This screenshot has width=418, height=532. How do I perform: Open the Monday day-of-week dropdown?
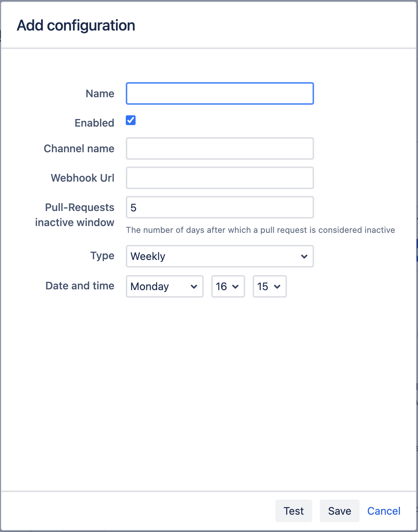(x=165, y=286)
